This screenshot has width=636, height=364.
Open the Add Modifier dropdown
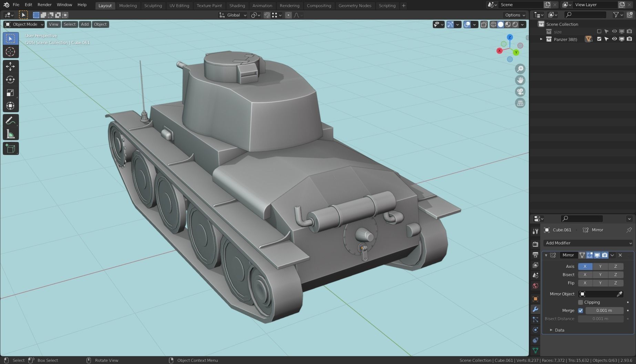[587, 243]
